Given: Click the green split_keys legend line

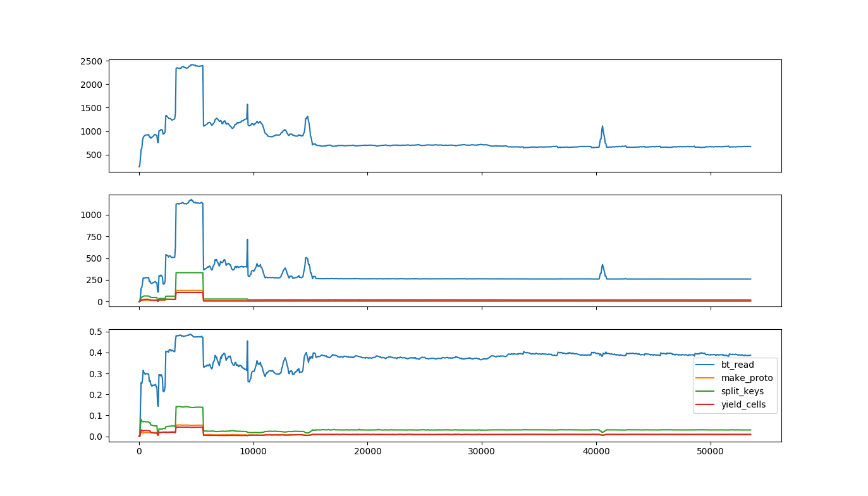Looking at the screenshot, I should [706, 392].
